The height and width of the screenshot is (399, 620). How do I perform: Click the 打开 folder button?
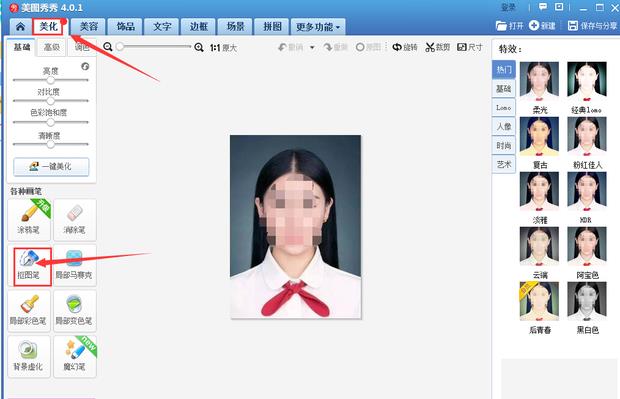510,26
